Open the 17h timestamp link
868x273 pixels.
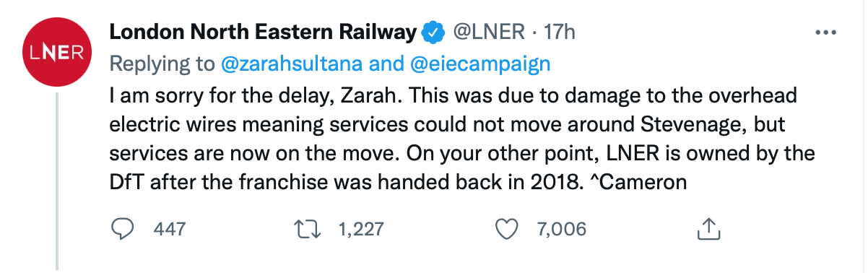pos(557,32)
